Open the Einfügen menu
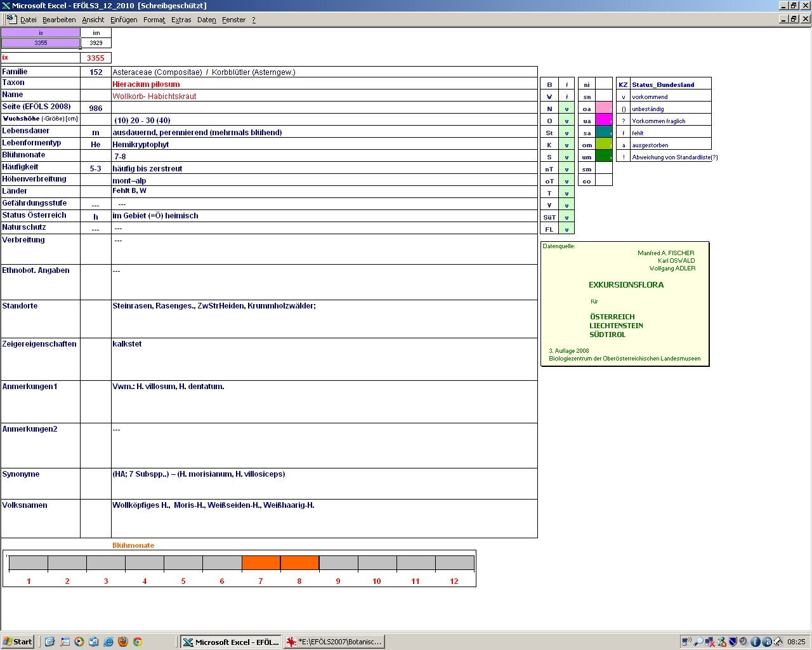This screenshot has width=812, height=650. (124, 20)
